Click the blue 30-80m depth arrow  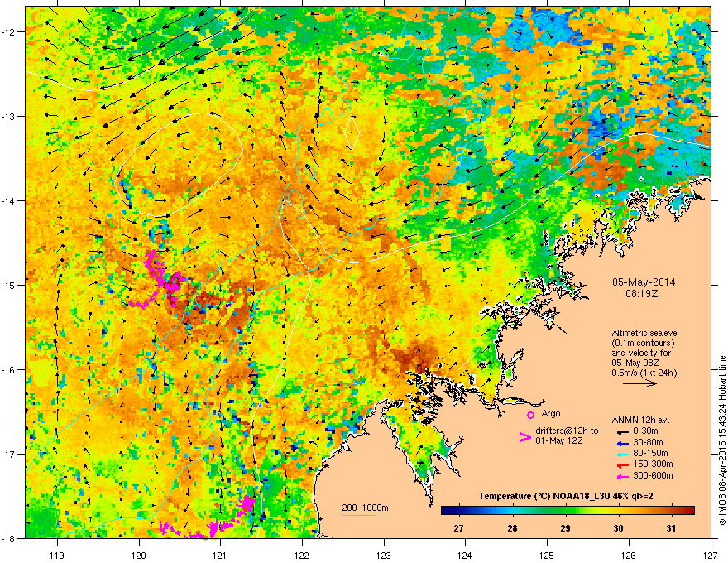point(623,443)
